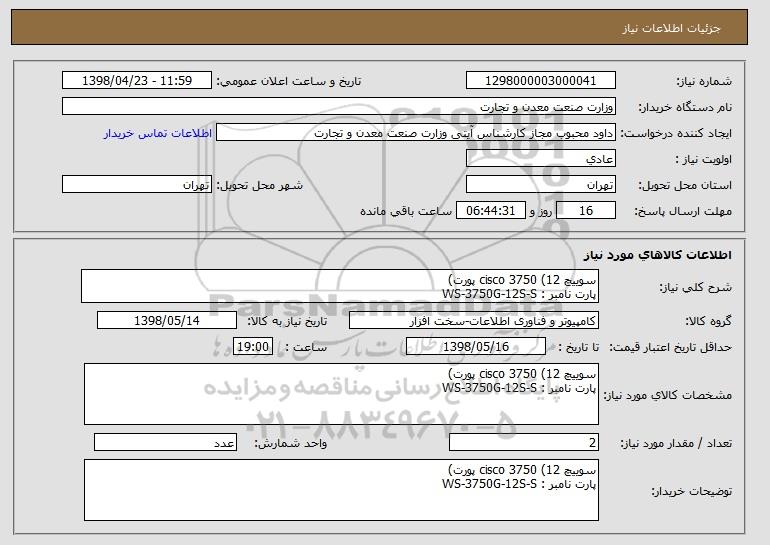
Task: Click the buyer organization name field
Action: click(339, 107)
